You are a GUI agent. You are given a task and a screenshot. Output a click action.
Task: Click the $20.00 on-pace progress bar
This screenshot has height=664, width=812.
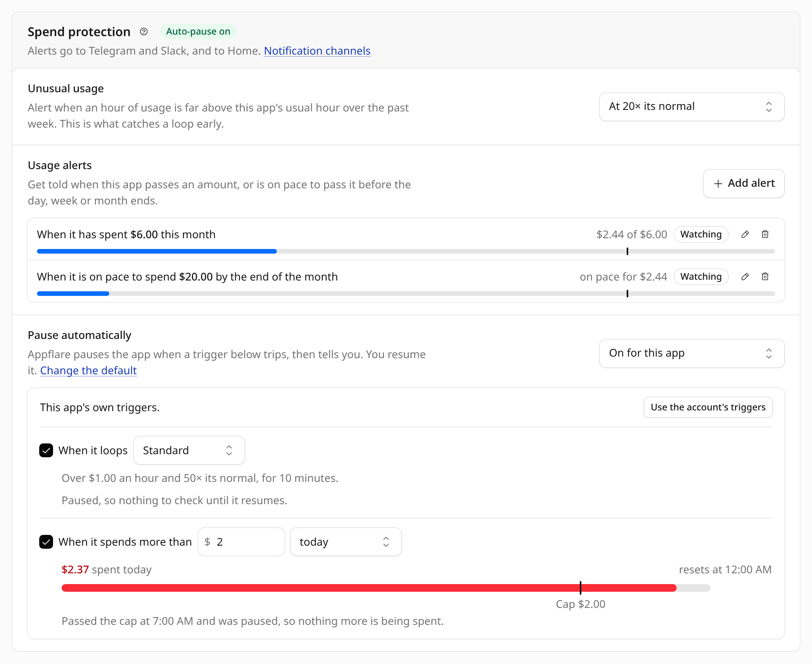[406, 294]
